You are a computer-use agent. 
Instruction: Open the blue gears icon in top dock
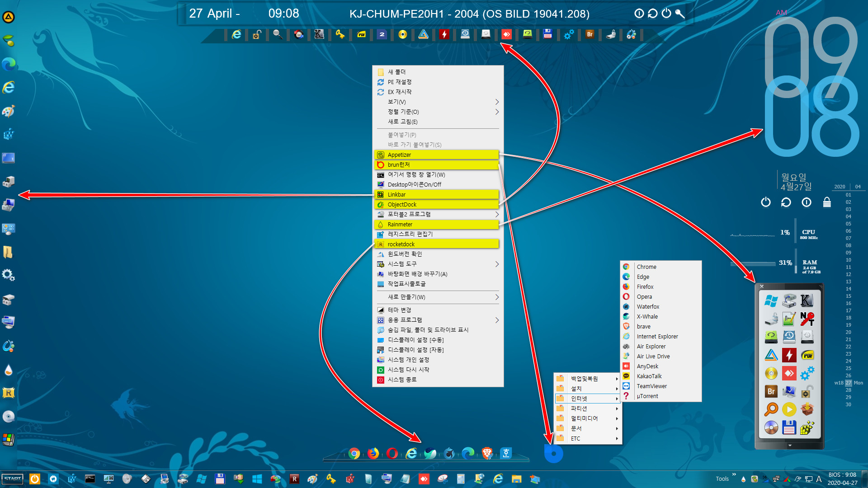[569, 34]
